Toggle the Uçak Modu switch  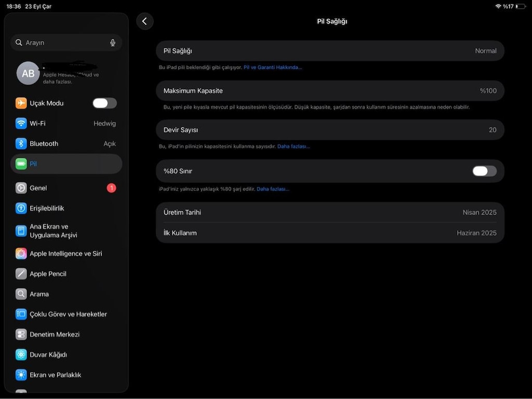(x=105, y=103)
